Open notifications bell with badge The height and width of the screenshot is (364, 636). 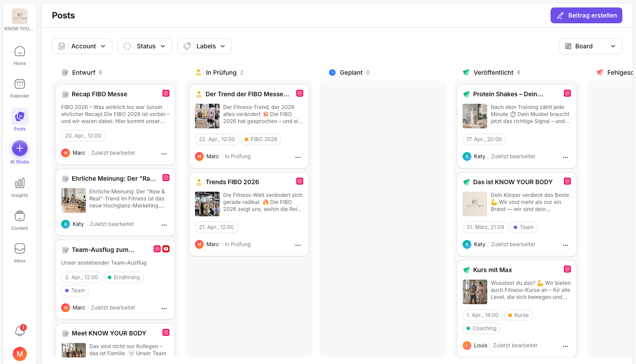[x=20, y=331]
